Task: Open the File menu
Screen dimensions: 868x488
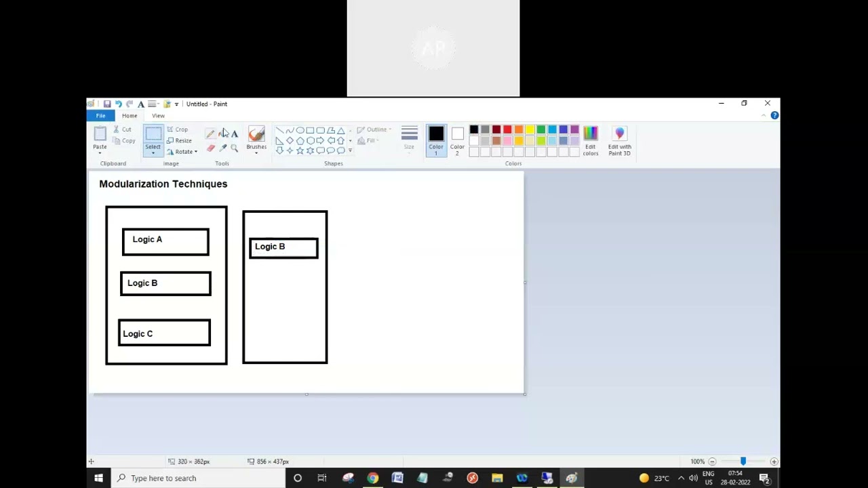Action: pyautogui.click(x=100, y=116)
